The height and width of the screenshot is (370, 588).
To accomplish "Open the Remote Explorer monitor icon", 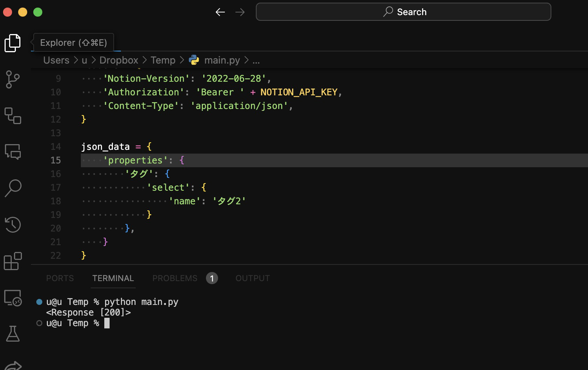I will tap(12, 298).
